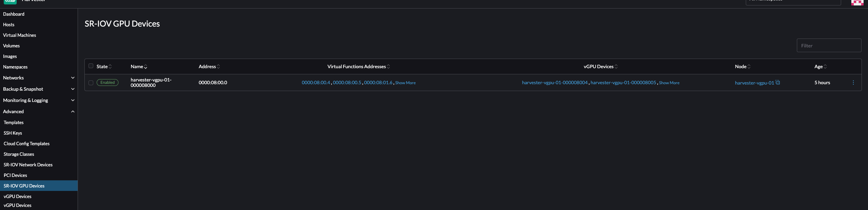Click the Filter input field
Screen dimensions: 868x210
829,46
